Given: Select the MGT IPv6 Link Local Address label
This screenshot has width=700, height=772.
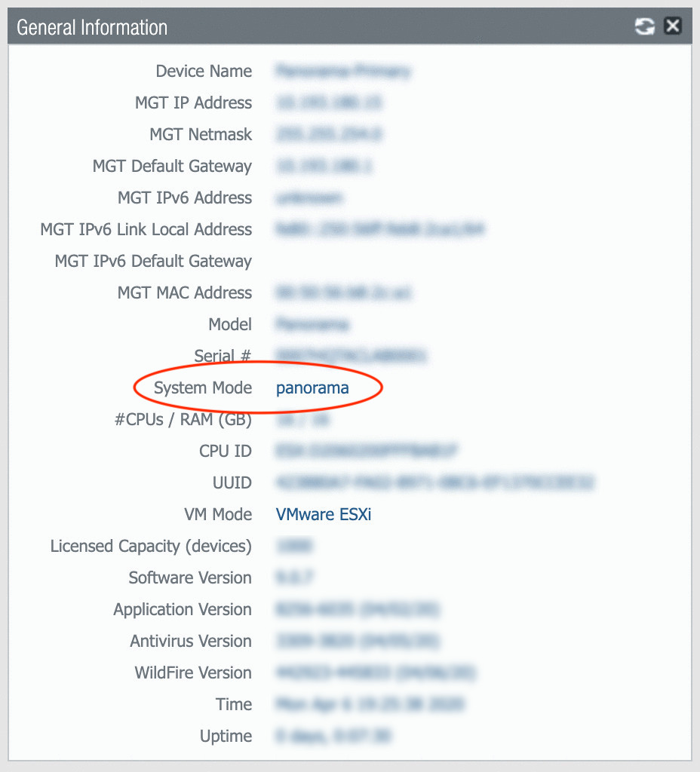Looking at the screenshot, I should tap(146, 229).
